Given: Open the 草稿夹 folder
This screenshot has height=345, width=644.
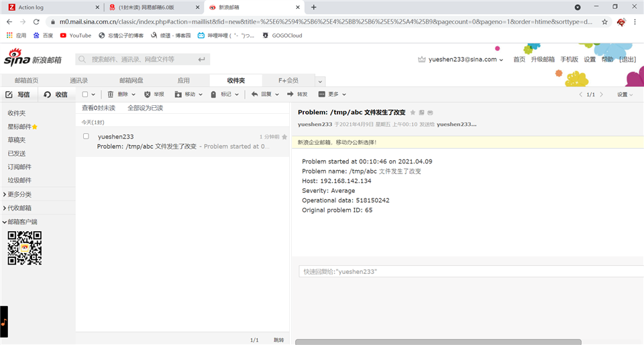Looking at the screenshot, I should 16,140.
